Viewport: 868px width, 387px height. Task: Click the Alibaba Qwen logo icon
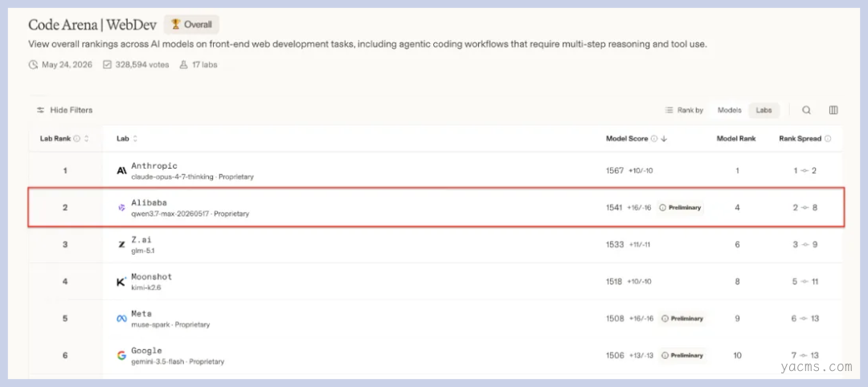pos(122,207)
